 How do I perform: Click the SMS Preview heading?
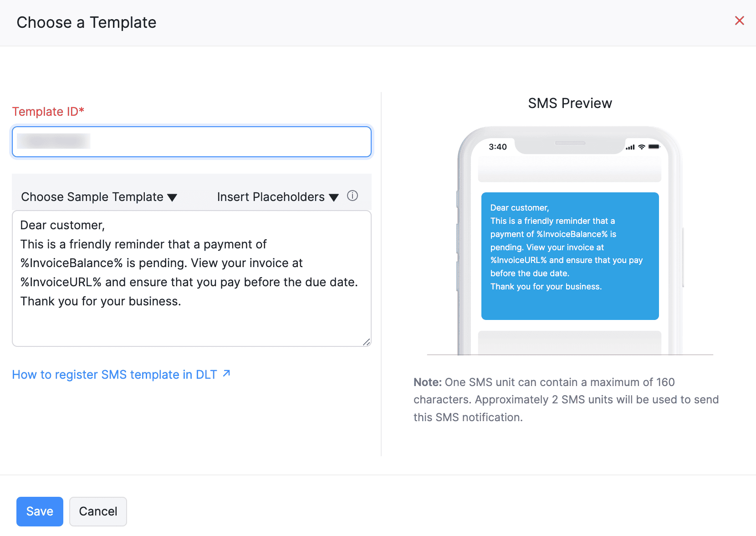(x=570, y=103)
